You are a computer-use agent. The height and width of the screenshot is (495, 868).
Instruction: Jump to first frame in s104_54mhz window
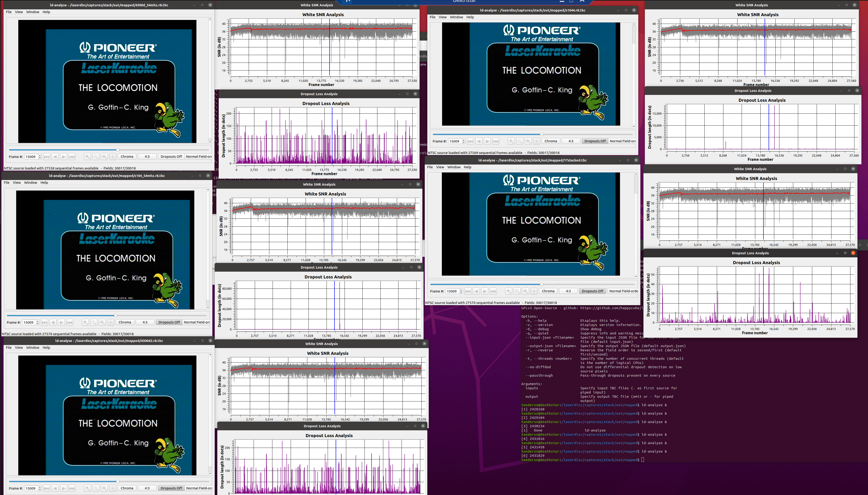tap(45, 322)
